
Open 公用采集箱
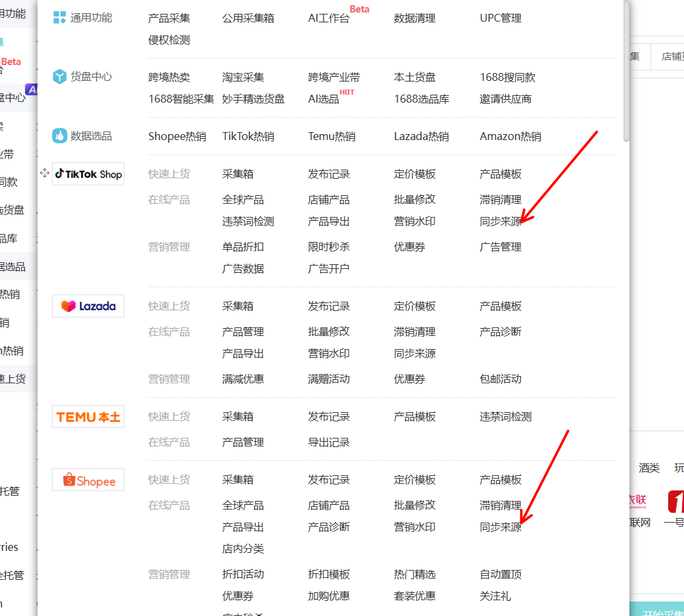coord(248,18)
